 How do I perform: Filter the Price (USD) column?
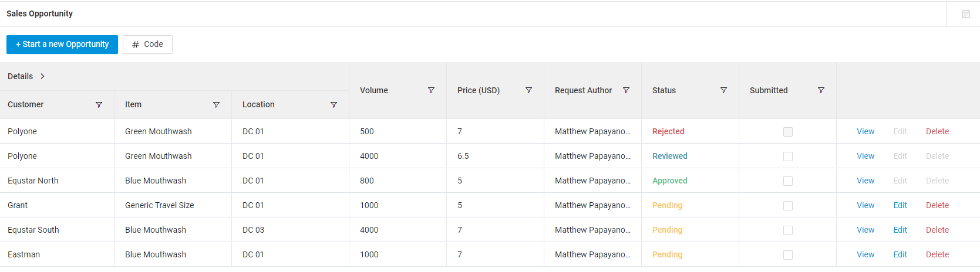pyautogui.click(x=528, y=90)
